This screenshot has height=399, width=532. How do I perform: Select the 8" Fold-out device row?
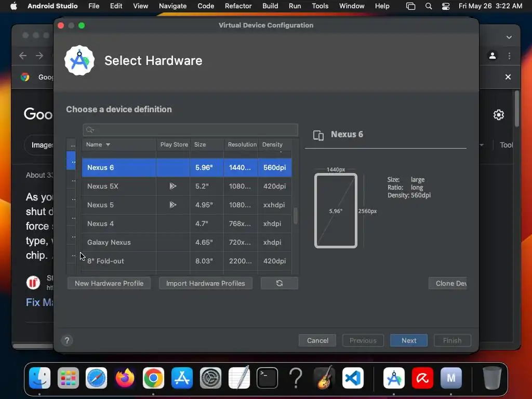pyautogui.click(x=187, y=261)
